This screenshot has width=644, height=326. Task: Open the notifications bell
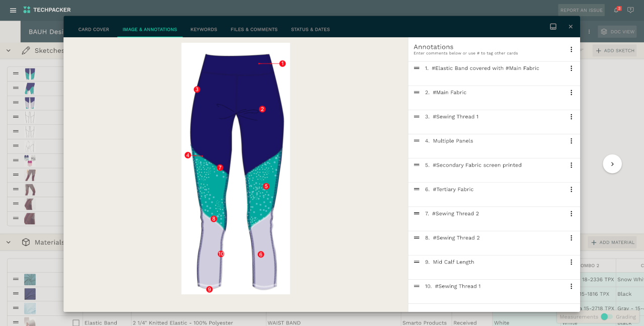coord(616,10)
